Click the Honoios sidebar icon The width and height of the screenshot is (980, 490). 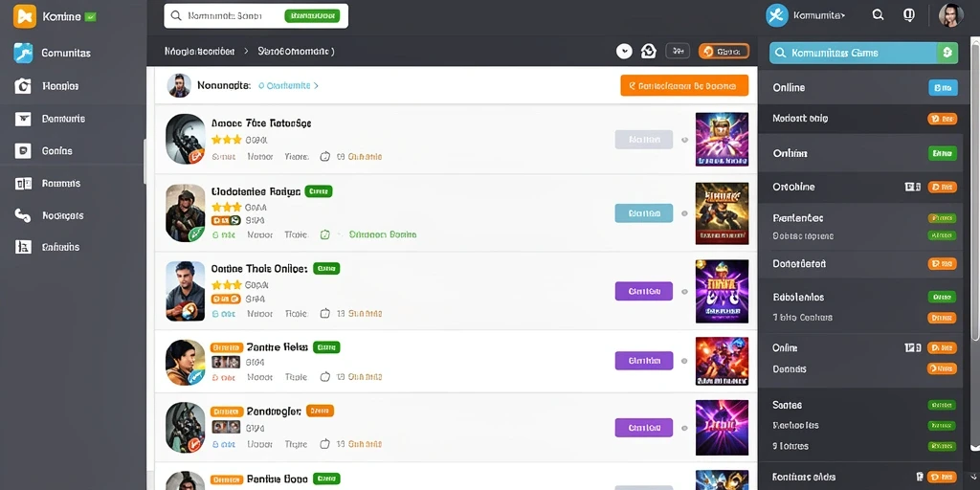[x=23, y=85]
